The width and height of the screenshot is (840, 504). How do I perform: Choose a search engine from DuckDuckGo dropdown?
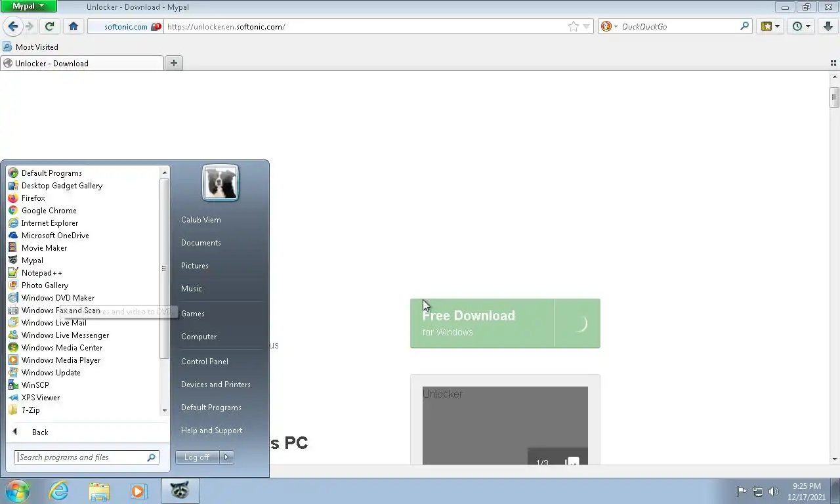[609, 26]
